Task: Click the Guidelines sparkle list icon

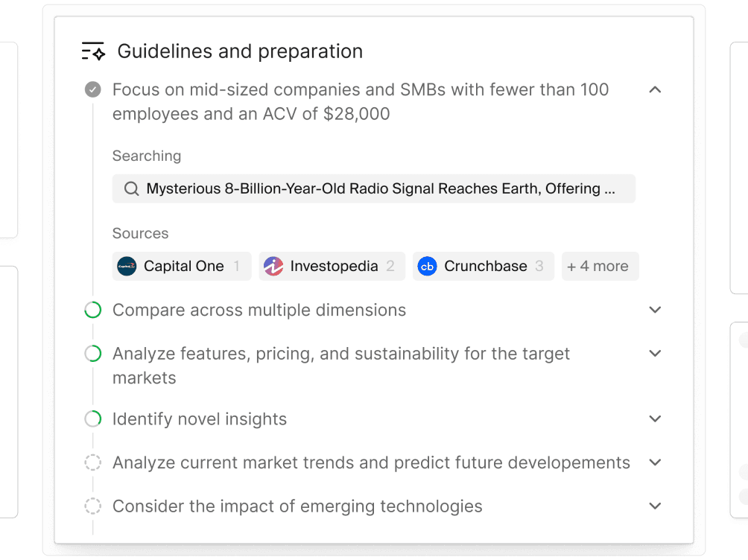Action: [93, 51]
